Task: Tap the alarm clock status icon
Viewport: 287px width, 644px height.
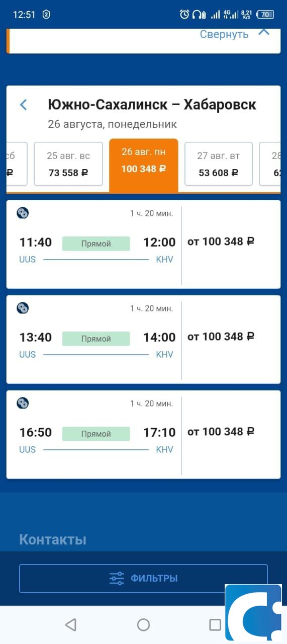Action: point(184,15)
